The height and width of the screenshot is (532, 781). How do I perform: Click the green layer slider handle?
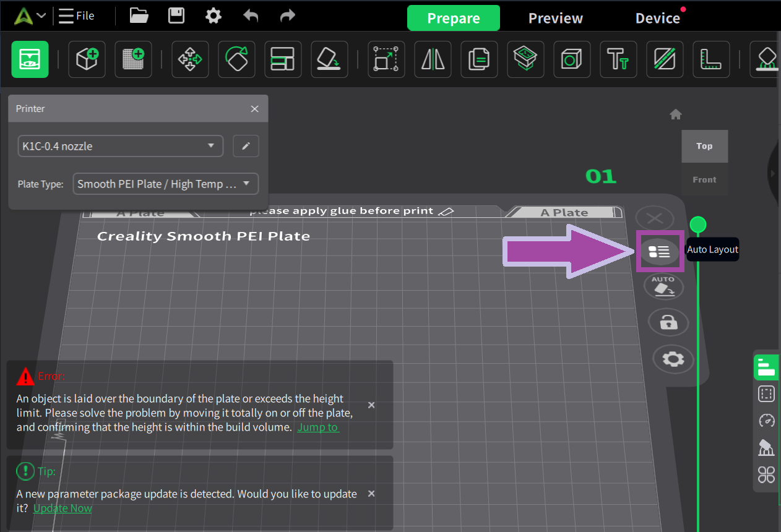tap(697, 224)
